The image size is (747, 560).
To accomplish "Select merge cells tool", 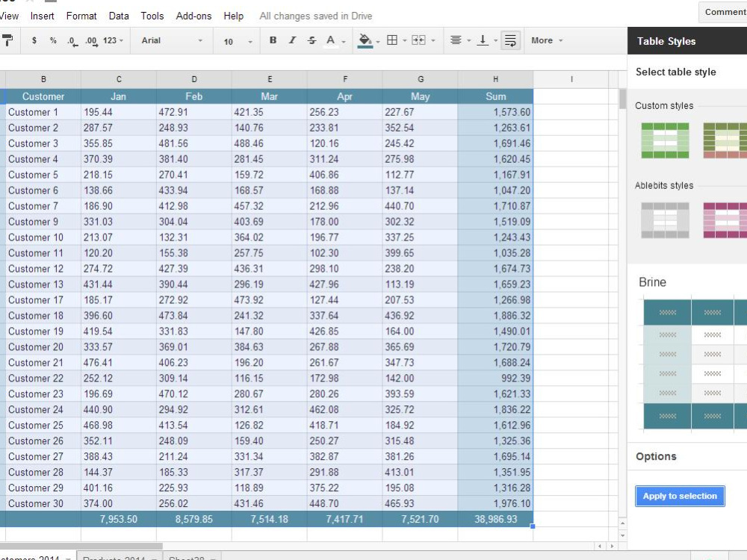I will click(x=418, y=40).
